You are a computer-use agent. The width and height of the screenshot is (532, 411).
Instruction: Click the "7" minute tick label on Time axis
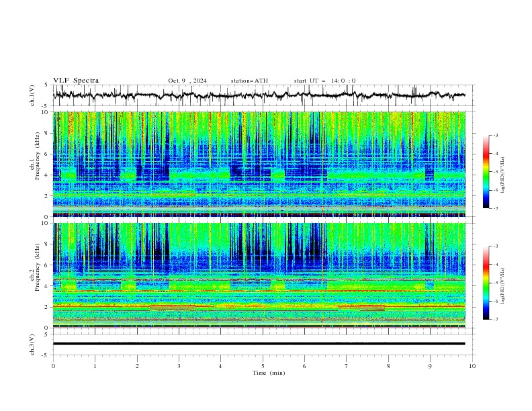[x=346, y=366]
